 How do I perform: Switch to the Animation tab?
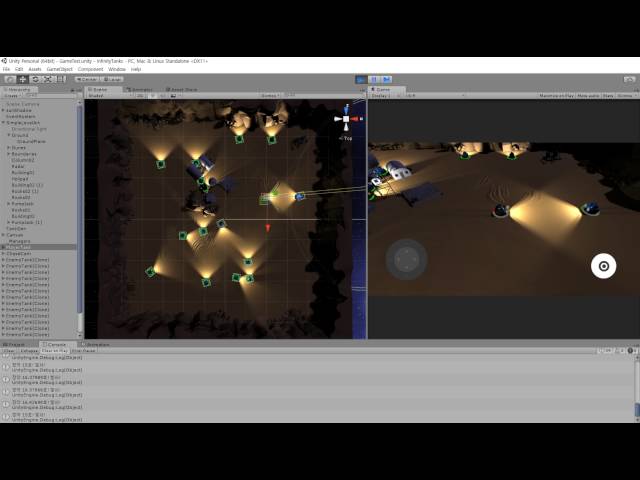click(x=96, y=344)
